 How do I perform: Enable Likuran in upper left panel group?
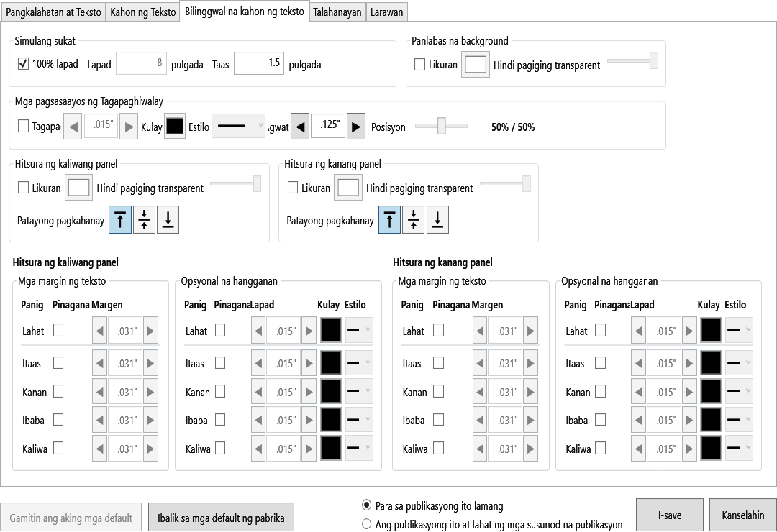(23, 187)
